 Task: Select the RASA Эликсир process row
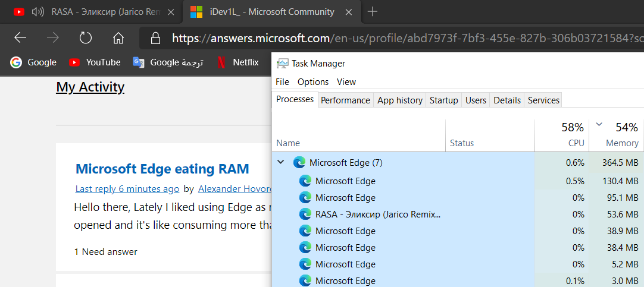tap(378, 214)
